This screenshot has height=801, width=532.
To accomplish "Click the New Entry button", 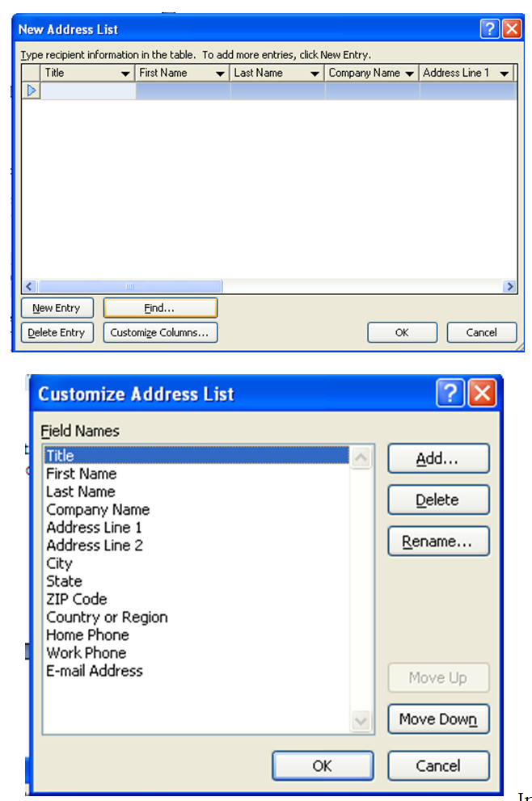I will [57, 308].
